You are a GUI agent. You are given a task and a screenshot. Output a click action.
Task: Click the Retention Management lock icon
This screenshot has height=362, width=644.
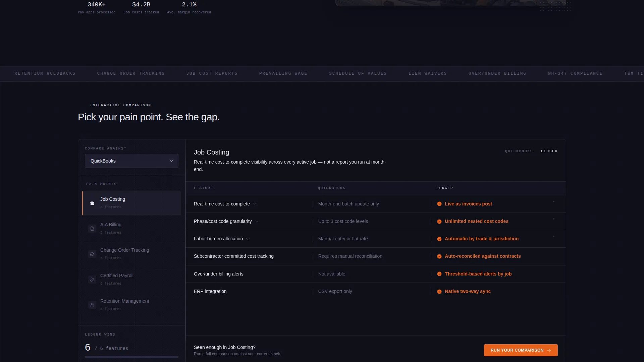pos(92,305)
